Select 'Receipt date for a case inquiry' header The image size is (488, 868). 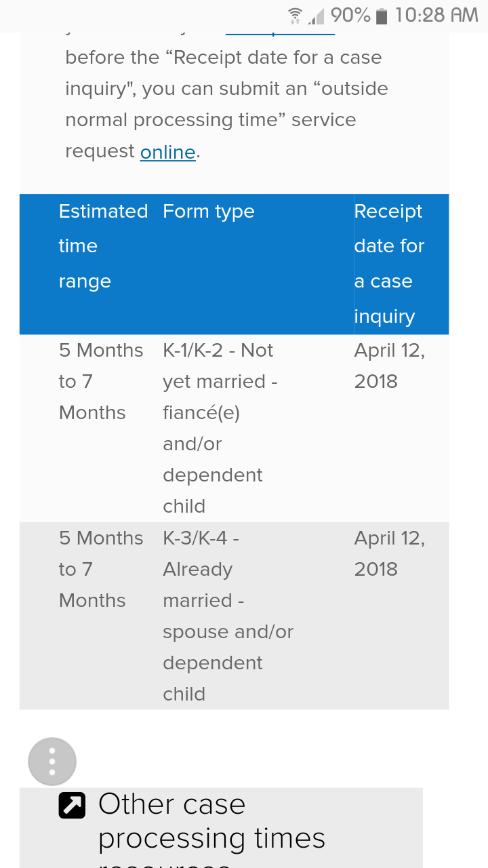coord(389,264)
